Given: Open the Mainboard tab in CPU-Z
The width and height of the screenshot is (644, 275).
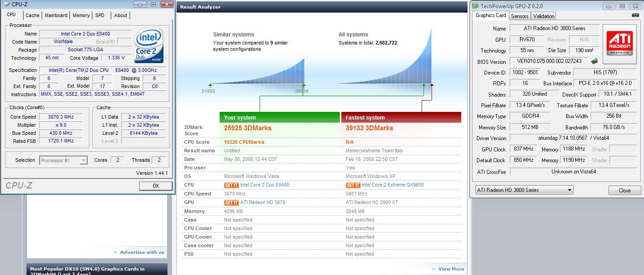Looking at the screenshot, I should (x=56, y=15).
